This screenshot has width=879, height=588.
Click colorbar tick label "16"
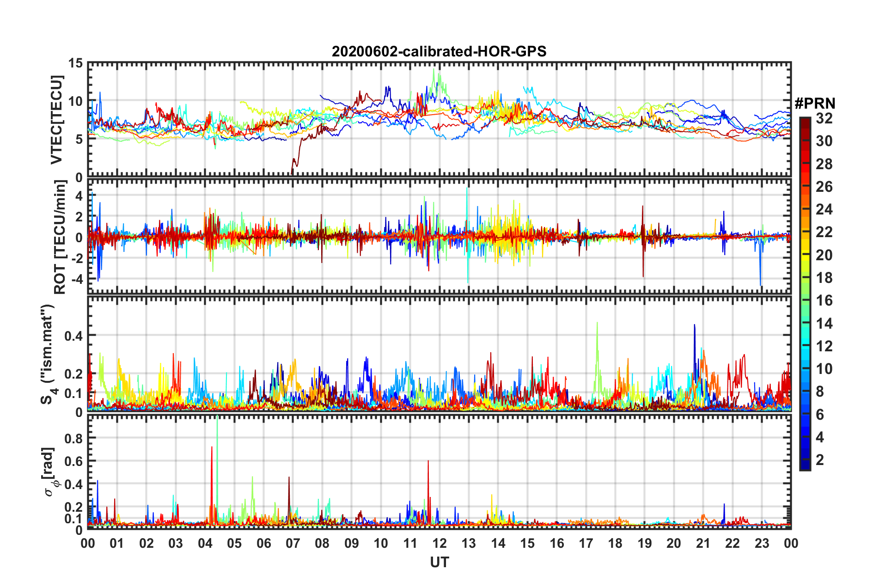point(824,300)
